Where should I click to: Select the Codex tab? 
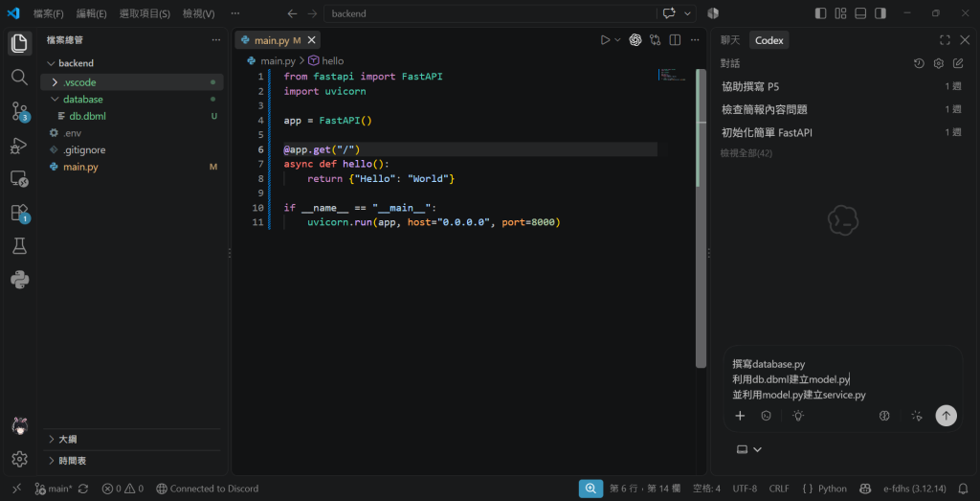click(768, 40)
